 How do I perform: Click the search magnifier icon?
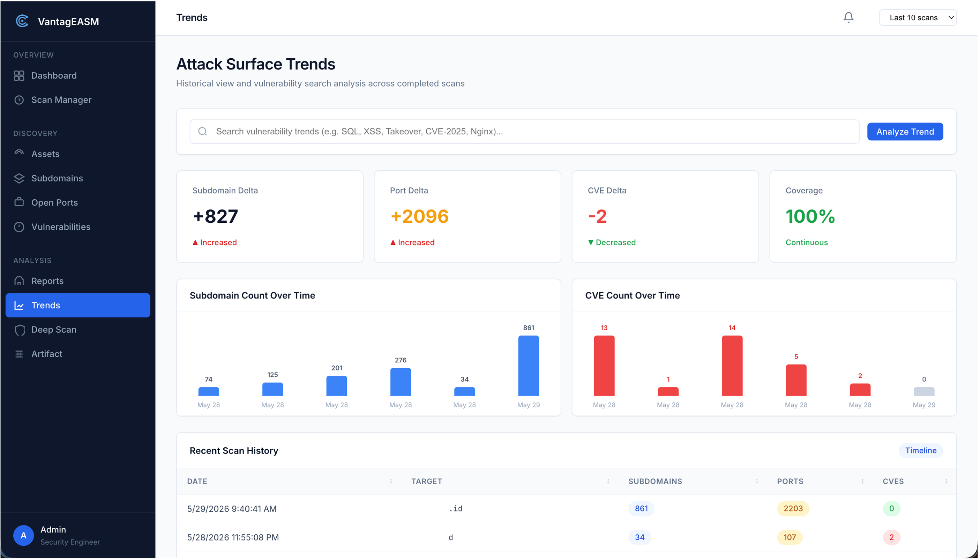203,132
